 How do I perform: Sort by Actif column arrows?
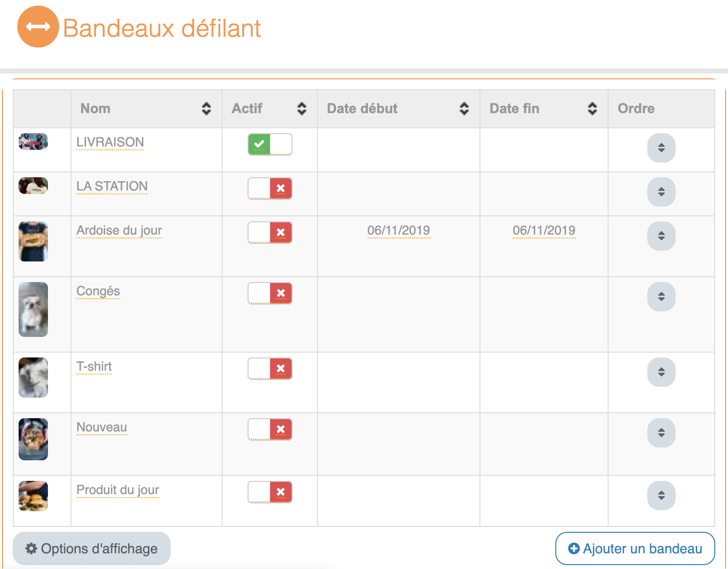coord(301,109)
